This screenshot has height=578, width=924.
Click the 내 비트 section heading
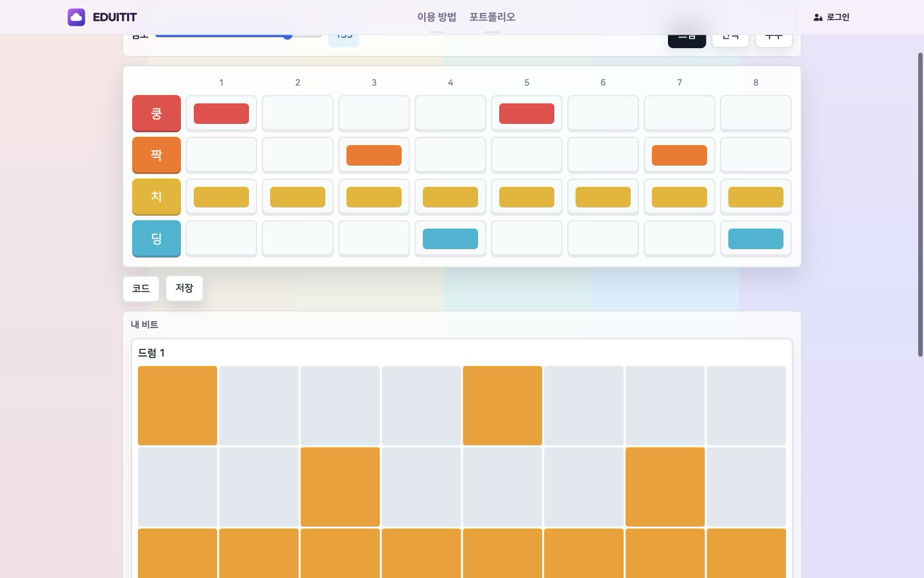point(144,325)
